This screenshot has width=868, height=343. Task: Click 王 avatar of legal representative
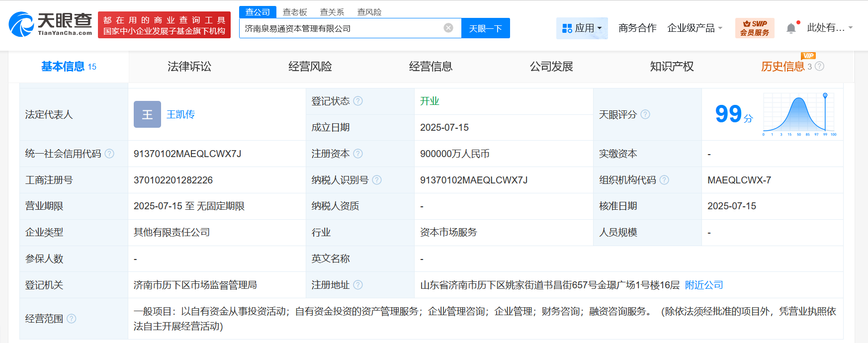pos(147,114)
